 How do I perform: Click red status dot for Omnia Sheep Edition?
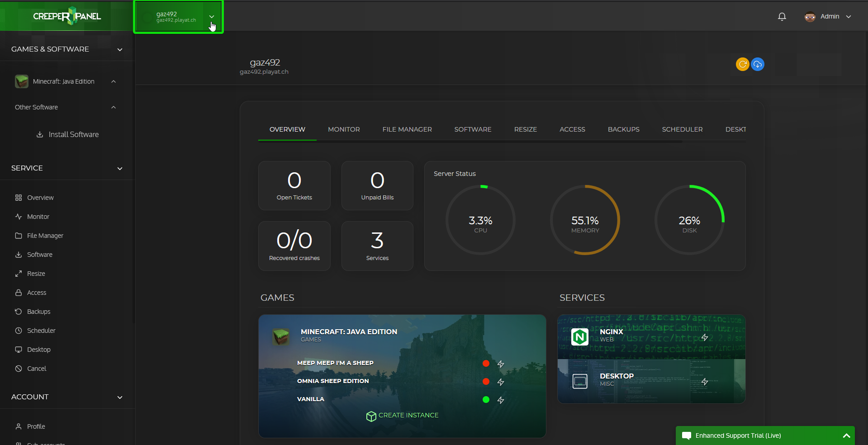[486, 381]
